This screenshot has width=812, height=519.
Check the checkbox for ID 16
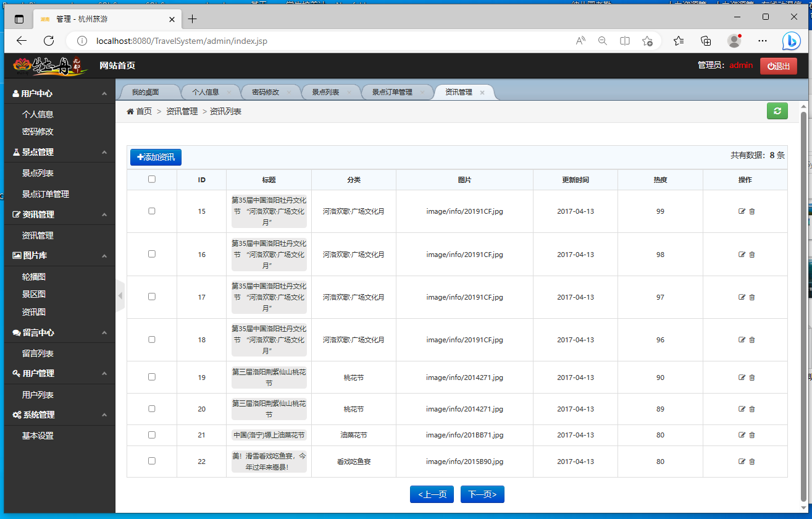coord(152,254)
